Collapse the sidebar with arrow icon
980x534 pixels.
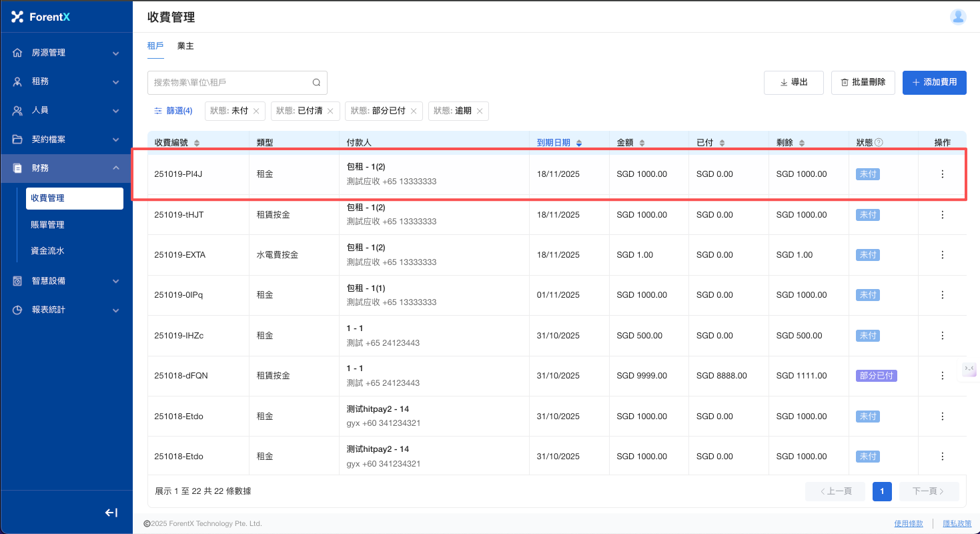coord(111,513)
